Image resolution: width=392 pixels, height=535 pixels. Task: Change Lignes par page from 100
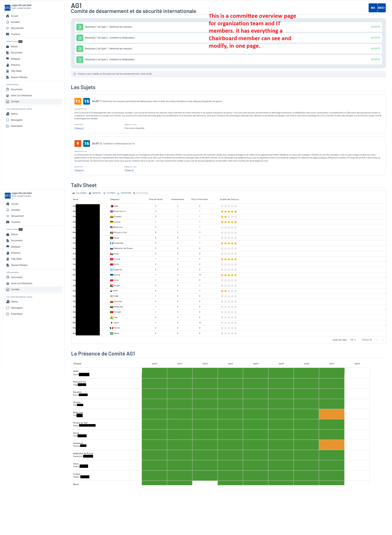pyautogui.click(x=353, y=340)
